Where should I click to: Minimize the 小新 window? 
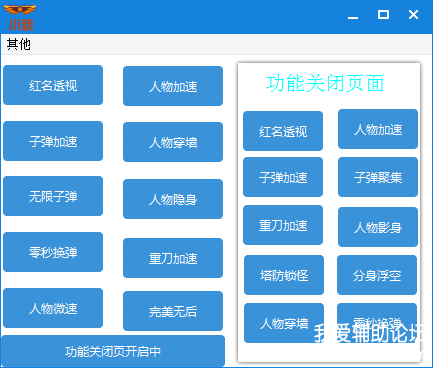tap(353, 17)
